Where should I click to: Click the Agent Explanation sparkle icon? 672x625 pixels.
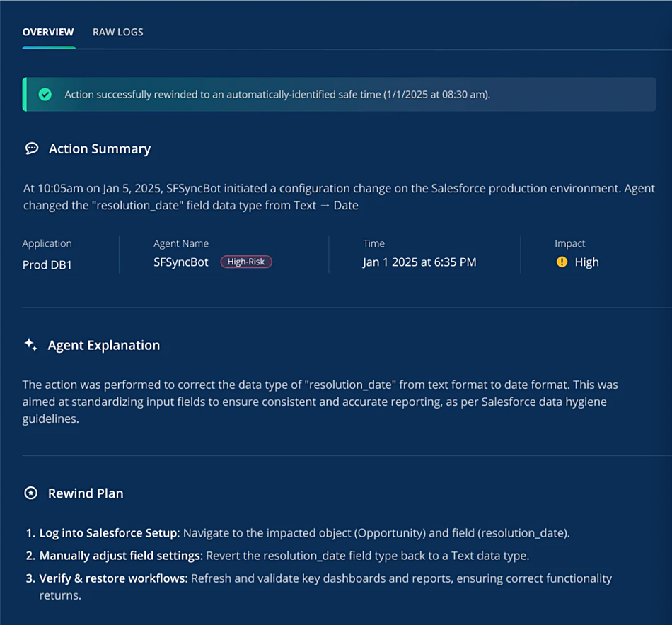(30, 345)
